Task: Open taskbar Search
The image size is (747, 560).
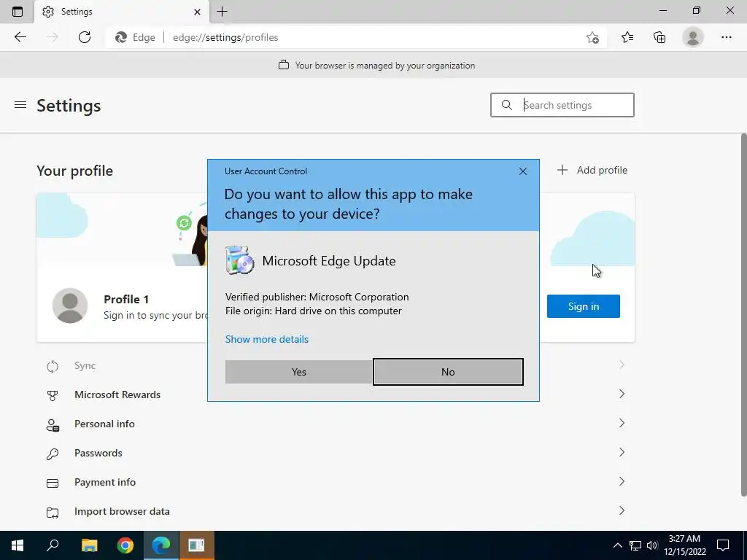Action: 53,545
